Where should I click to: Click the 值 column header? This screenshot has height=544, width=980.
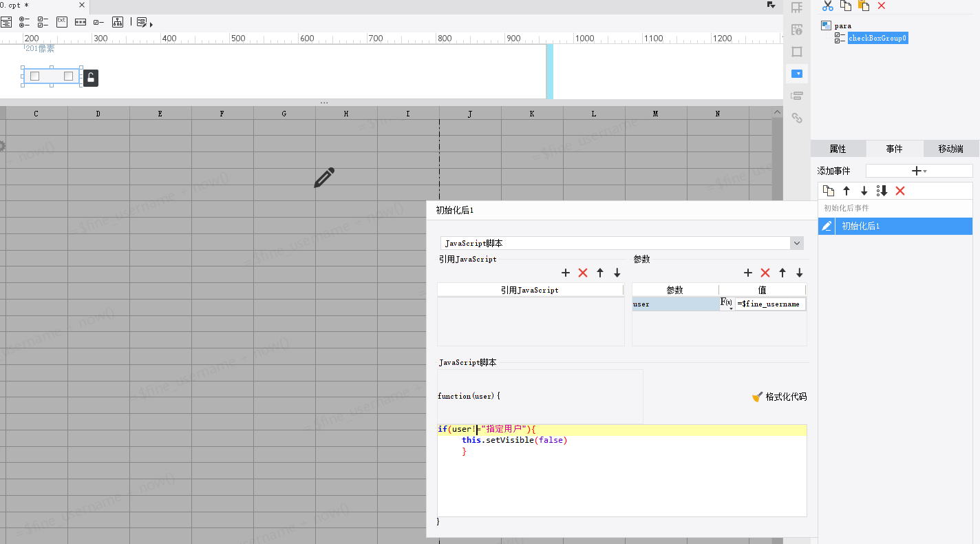tap(763, 290)
